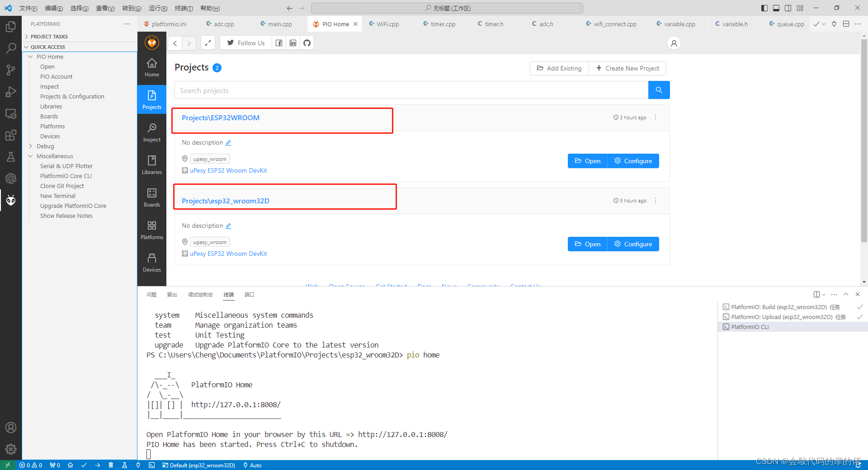Viewport: 868px width, 470px height.
Task: Open the GitHub icon link
Action: [307, 43]
